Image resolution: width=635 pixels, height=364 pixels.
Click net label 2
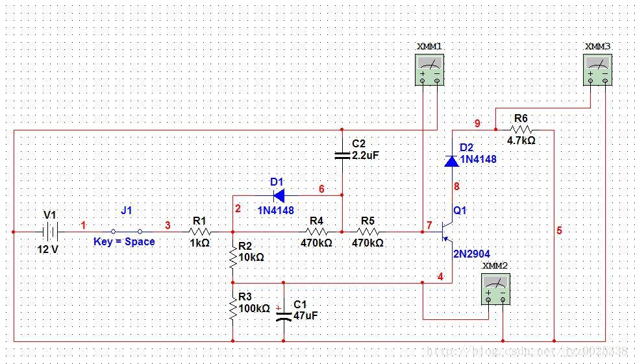238,208
